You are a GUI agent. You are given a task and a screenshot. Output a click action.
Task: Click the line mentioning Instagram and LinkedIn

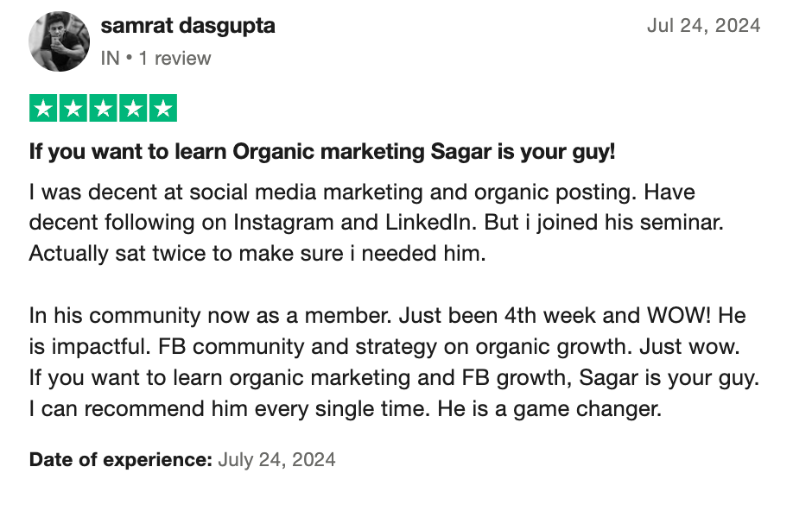(x=376, y=223)
